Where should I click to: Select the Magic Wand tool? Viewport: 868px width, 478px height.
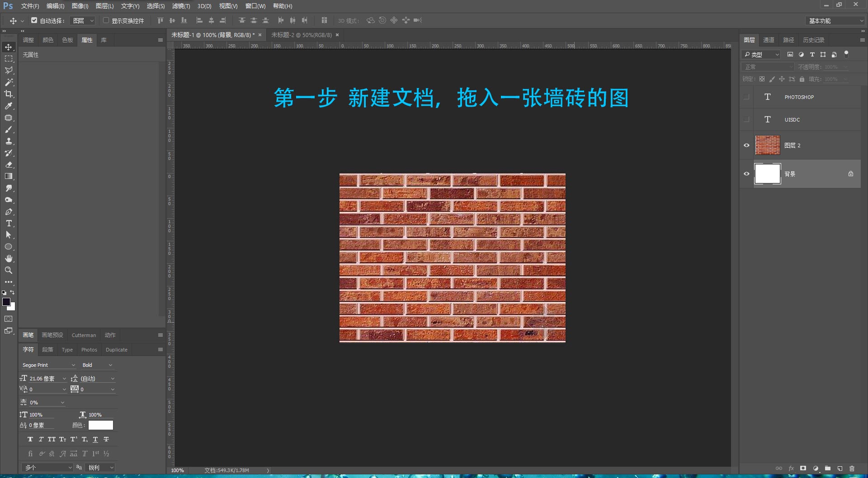(9, 82)
